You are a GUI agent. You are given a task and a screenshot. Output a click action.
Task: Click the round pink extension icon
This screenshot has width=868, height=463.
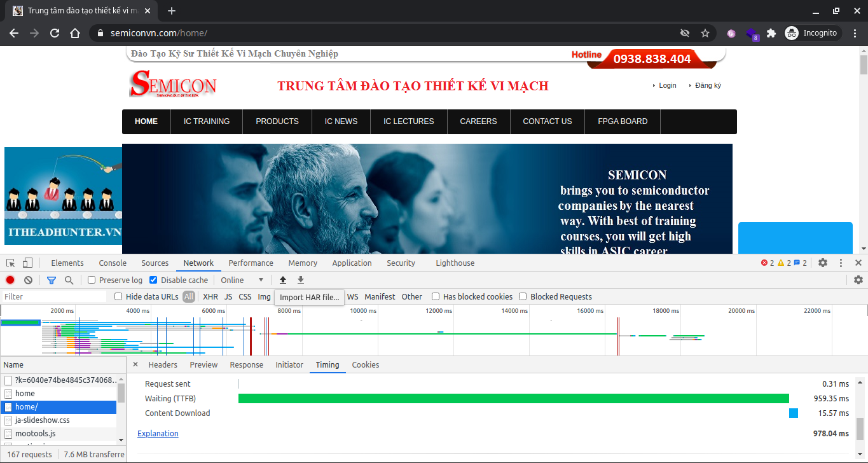click(731, 33)
